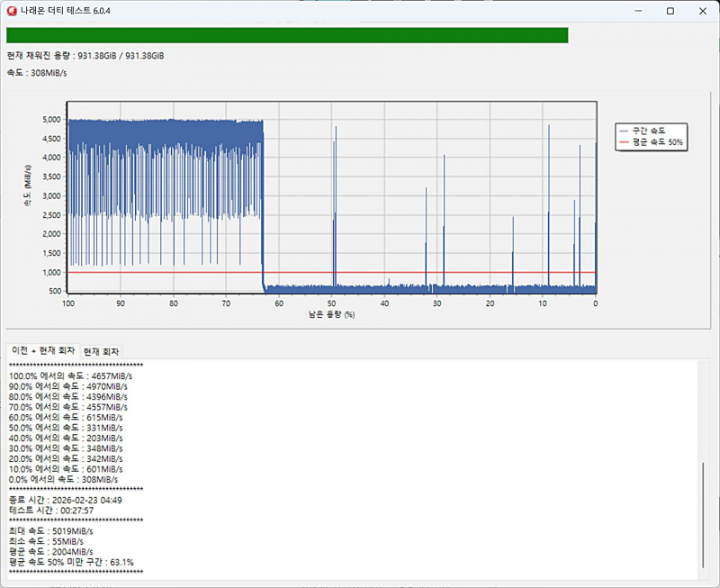Switch to the 현재 회차 tab

101,351
